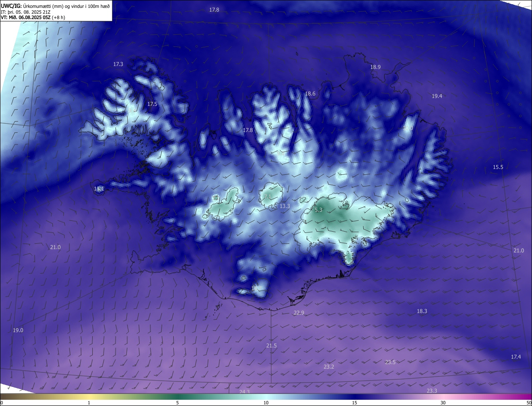The height and width of the screenshot is (406, 532).
Task: Click the map value 15.5
Action: [498, 167]
